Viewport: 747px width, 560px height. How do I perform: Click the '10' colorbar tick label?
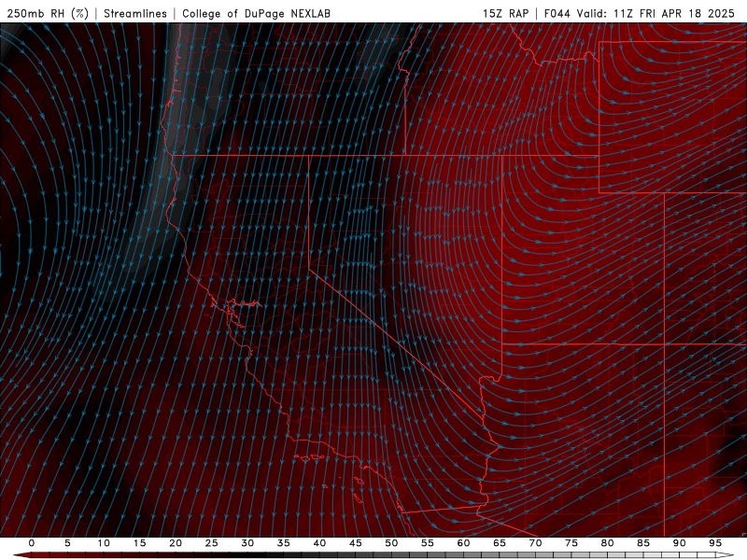pos(104,543)
